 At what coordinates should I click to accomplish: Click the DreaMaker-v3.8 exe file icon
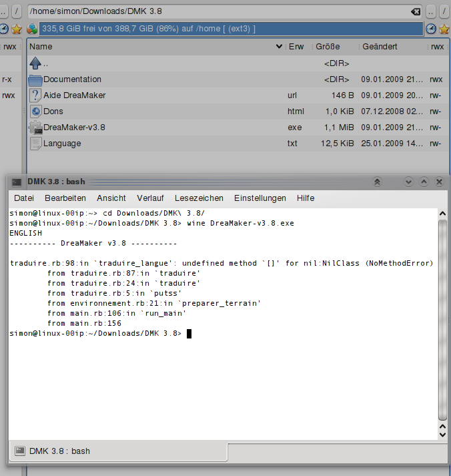[x=36, y=128]
